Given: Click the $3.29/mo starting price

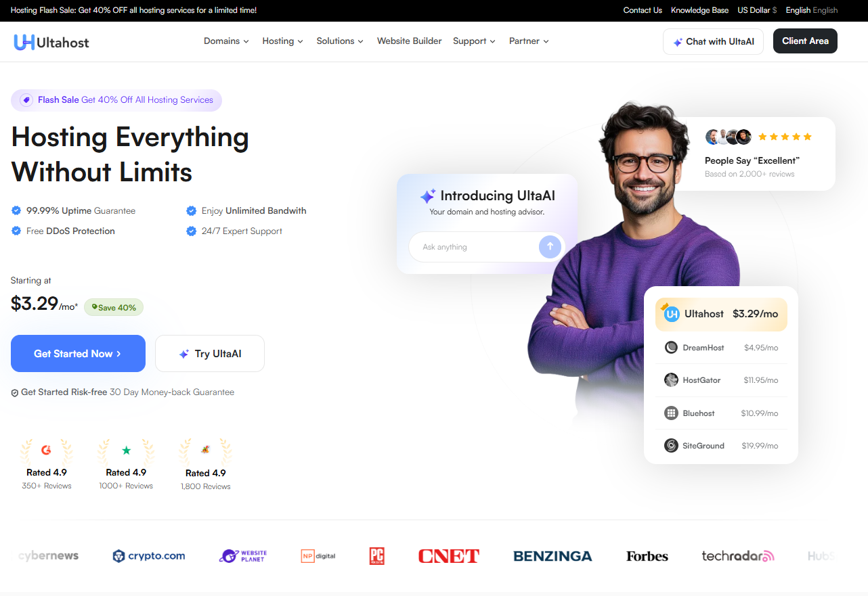Looking at the screenshot, I should (44, 304).
